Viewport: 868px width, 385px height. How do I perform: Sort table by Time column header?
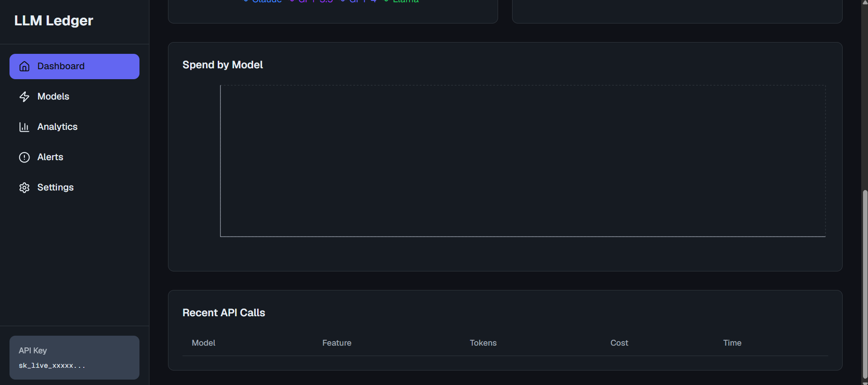click(x=732, y=343)
